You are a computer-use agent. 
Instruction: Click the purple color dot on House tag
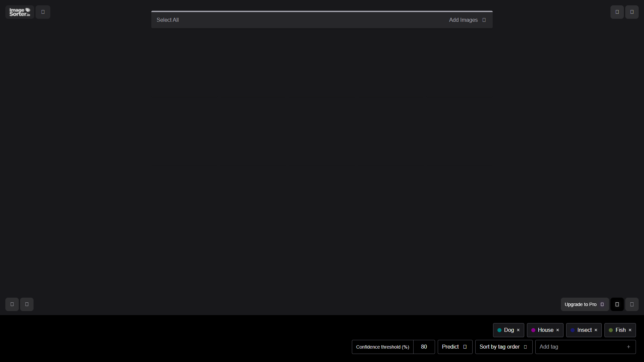tap(533, 330)
